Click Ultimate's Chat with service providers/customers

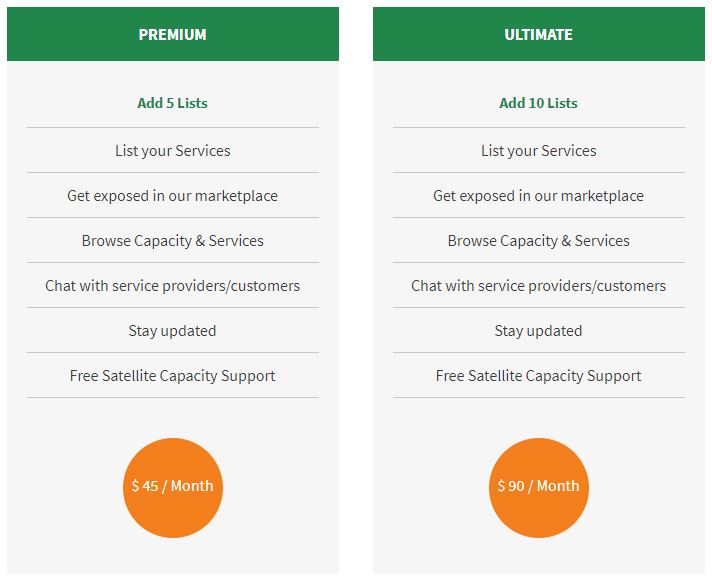click(x=539, y=286)
